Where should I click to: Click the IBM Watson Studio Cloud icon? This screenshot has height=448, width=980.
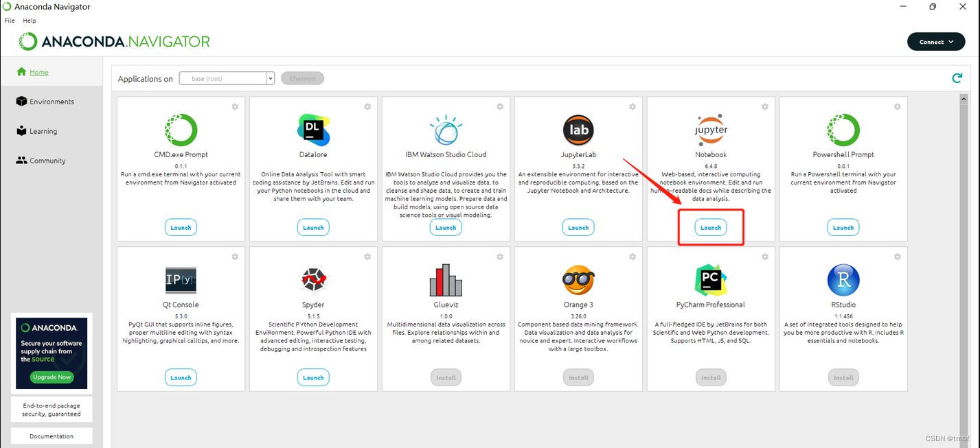pos(446,130)
